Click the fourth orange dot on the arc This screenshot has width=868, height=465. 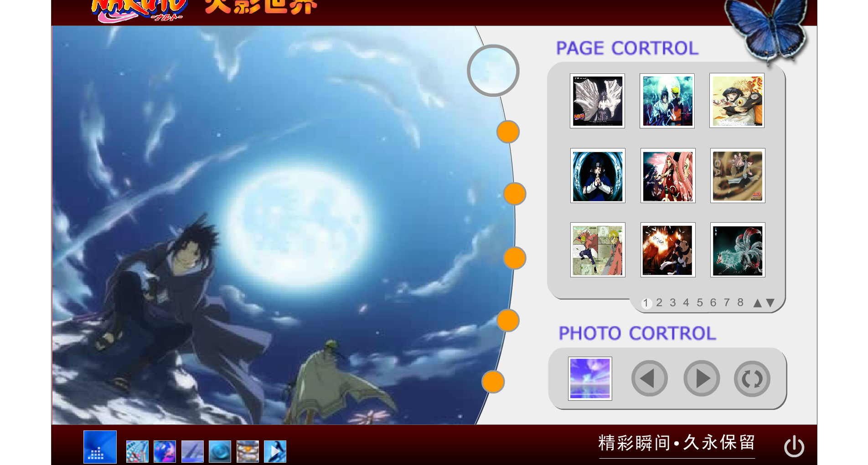[x=508, y=320]
